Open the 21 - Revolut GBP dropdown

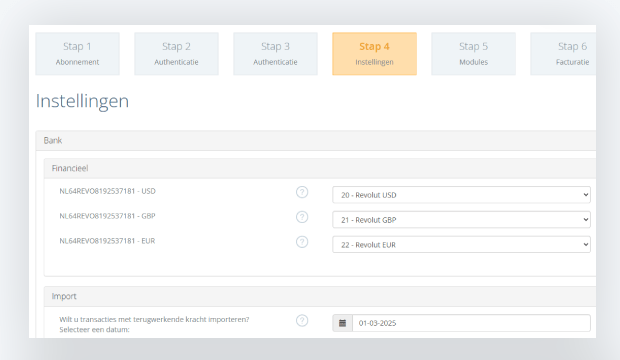coord(461,220)
